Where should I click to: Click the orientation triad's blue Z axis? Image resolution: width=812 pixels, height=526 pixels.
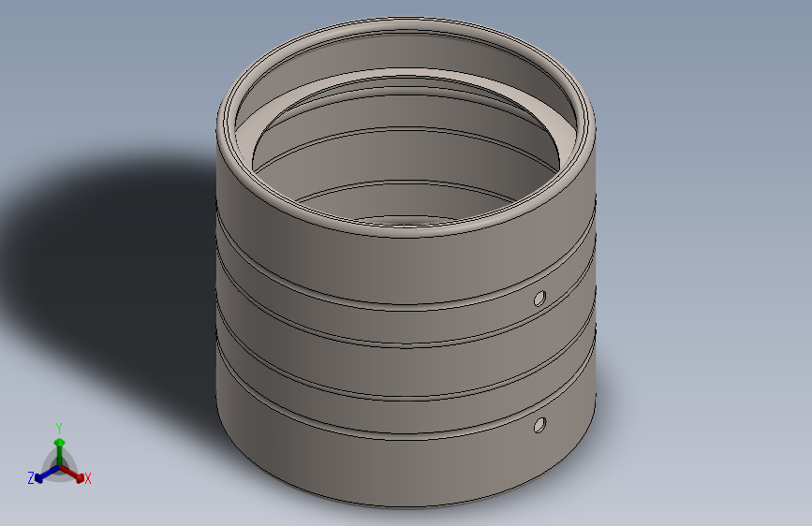pyautogui.click(x=47, y=474)
